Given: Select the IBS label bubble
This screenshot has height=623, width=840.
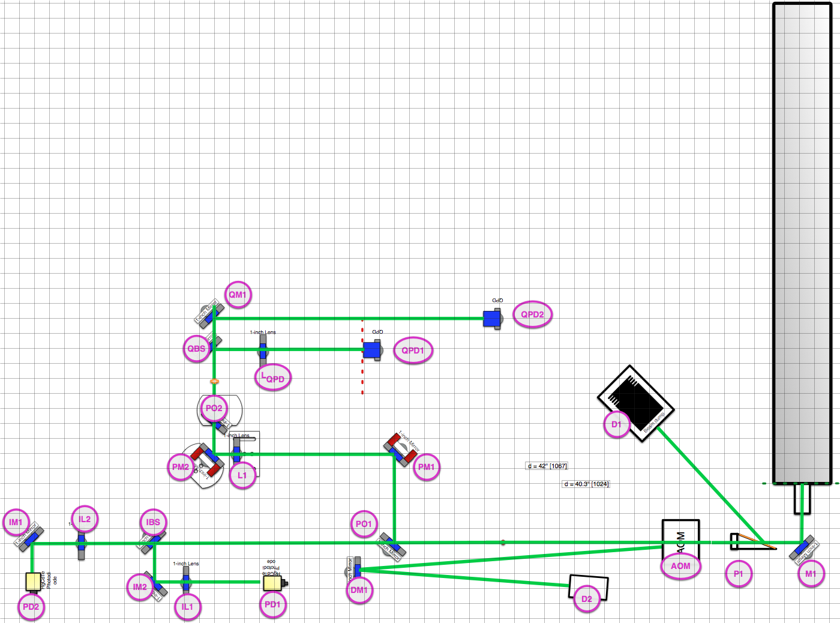Looking at the screenshot, I should pyautogui.click(x=153, y=522).
